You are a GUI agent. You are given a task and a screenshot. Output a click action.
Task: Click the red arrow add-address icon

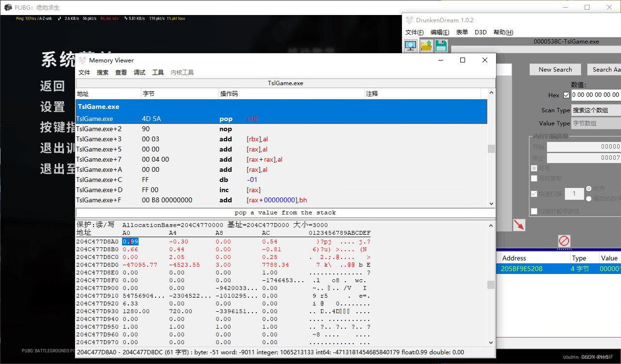pos(519,225)
